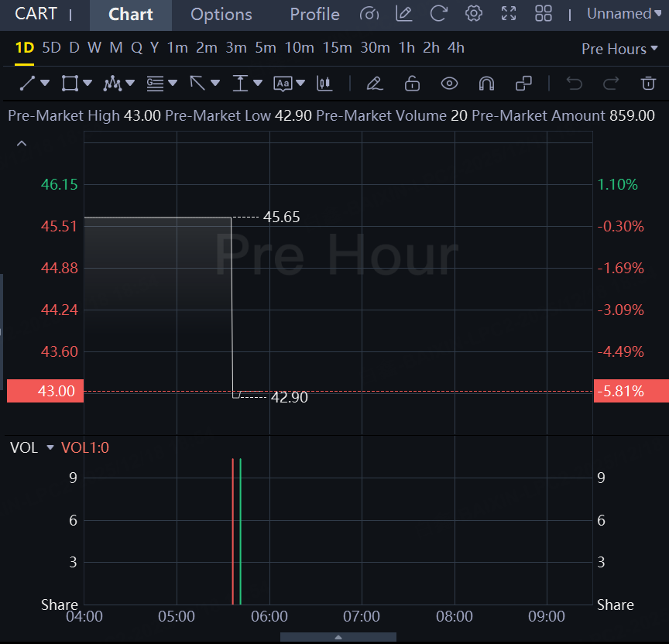
Task: Collapse chart with the up chevron
Action: coord(22,144)
